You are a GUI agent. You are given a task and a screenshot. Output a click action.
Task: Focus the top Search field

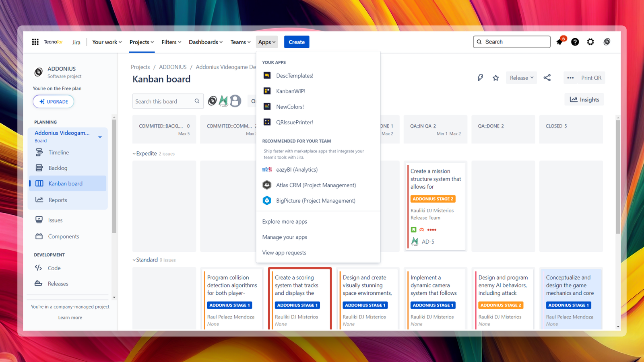click(512, 42)
